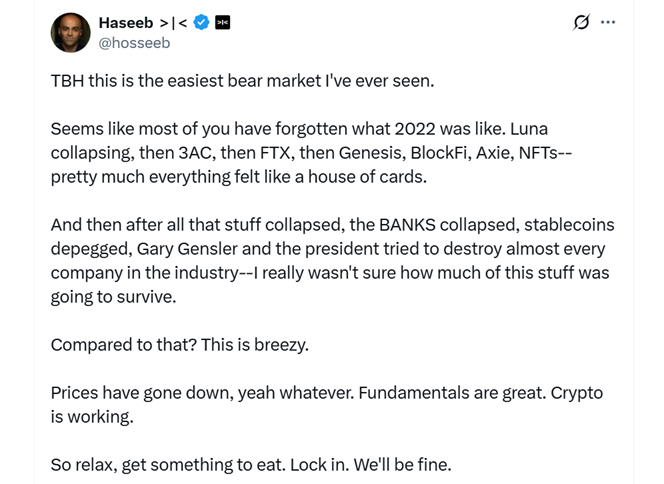
Task: Open the three-dot more options menu
Action: click(608, 22)
